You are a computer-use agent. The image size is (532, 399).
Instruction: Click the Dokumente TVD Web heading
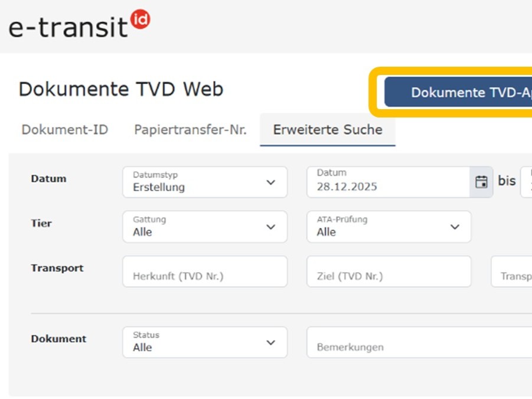point(121,90)
